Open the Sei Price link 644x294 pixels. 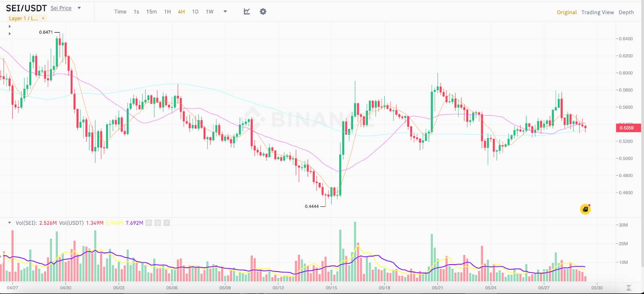pos(61,8)
